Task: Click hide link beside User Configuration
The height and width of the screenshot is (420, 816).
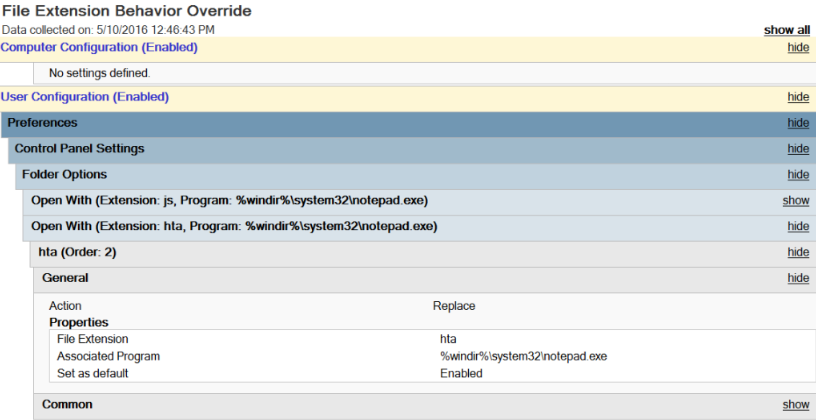Action: pos(798,98)
